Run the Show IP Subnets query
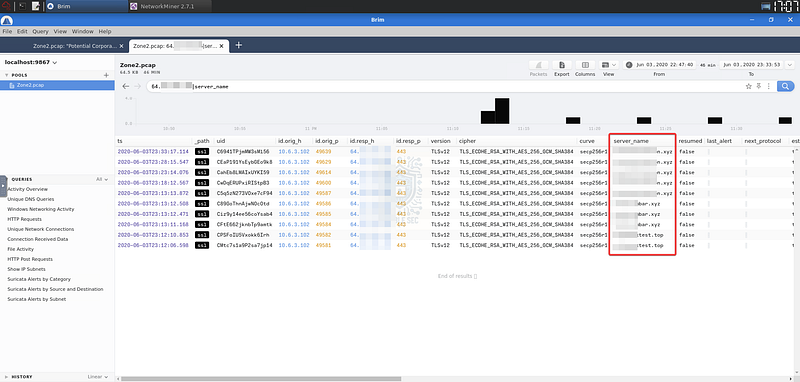800x382 pixels. [x=27, y=269]
